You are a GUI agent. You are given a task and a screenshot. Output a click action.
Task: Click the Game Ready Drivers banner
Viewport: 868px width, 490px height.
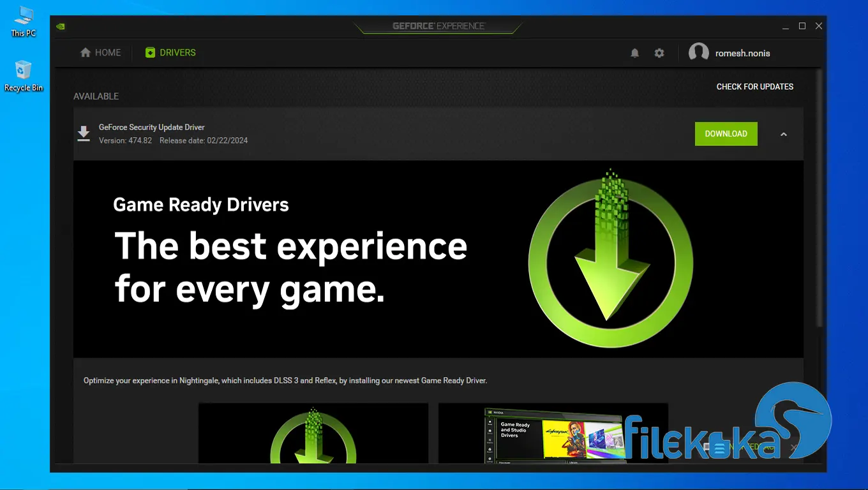coord(438,259)
